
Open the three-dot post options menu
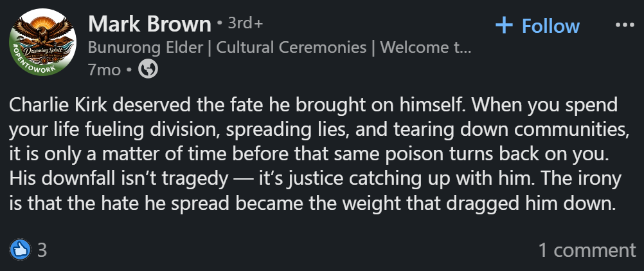click(624, 25)
